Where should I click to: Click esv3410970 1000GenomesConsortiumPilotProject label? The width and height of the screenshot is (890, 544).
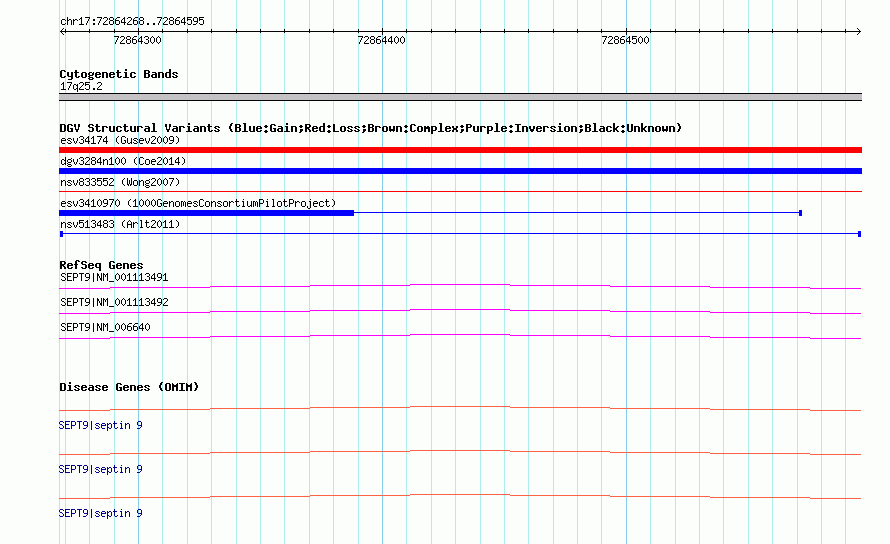pyautogui.click(x=198, y=203)
